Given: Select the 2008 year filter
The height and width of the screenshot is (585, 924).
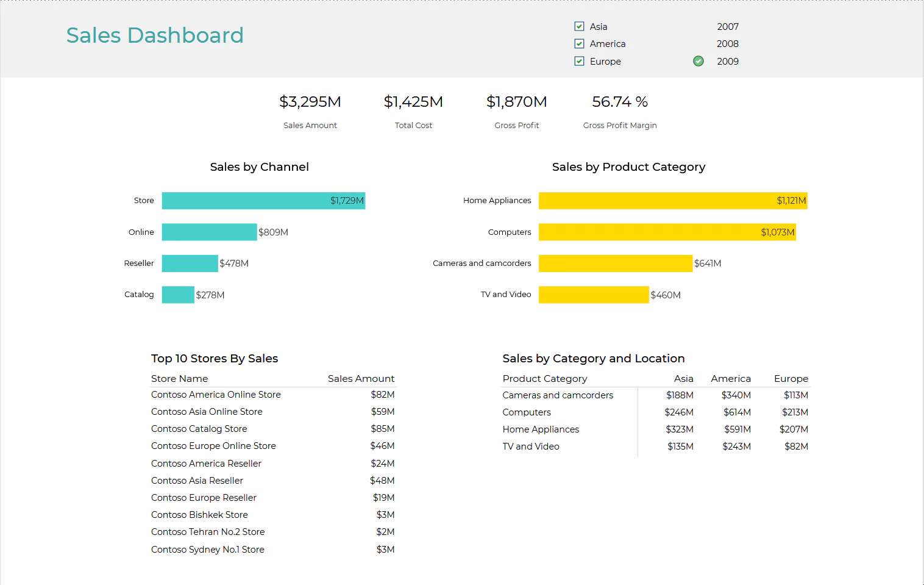Looking at the screenshot, I should click(x=727, y=43).
